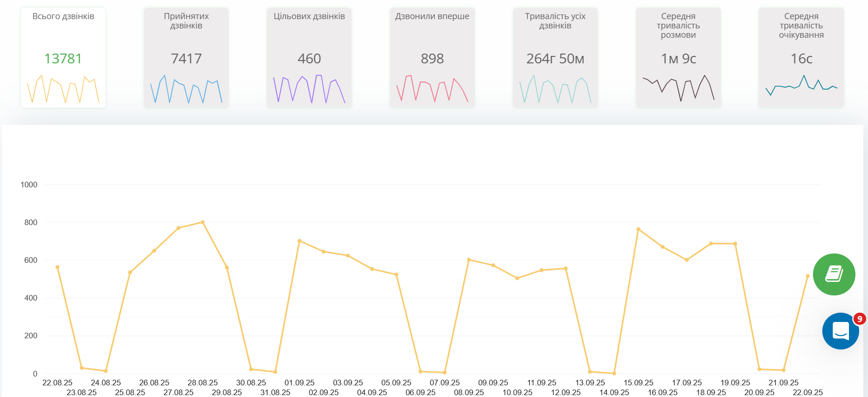This screenshot has height=397, width=868.
Task: Click the '21.09.25' x-axis date label
Action: [x=784, y=383]
